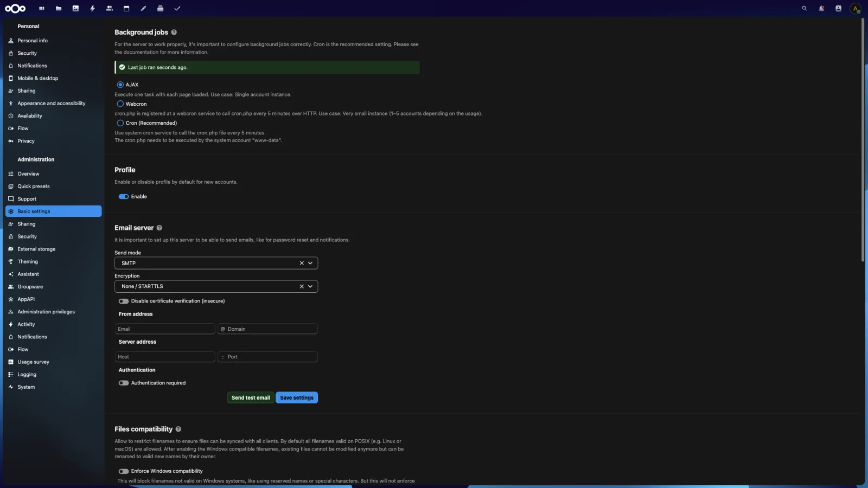This screenshot has height=488, width=868.
Task: Open Availability personal settings
Action: pyautogui.click(x=54, y=116)
